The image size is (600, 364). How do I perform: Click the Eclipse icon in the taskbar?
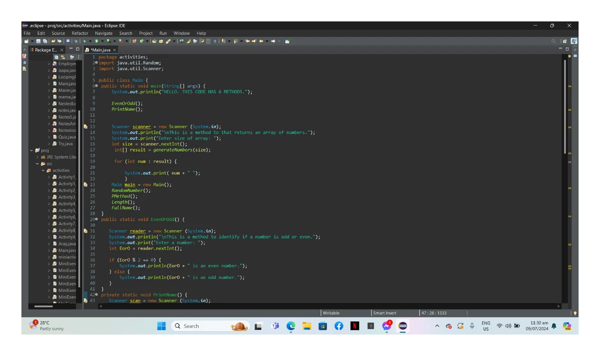402,326
